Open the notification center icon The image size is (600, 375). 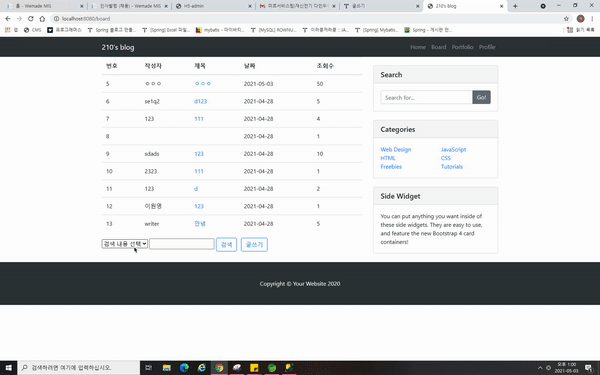pos(589,368)
